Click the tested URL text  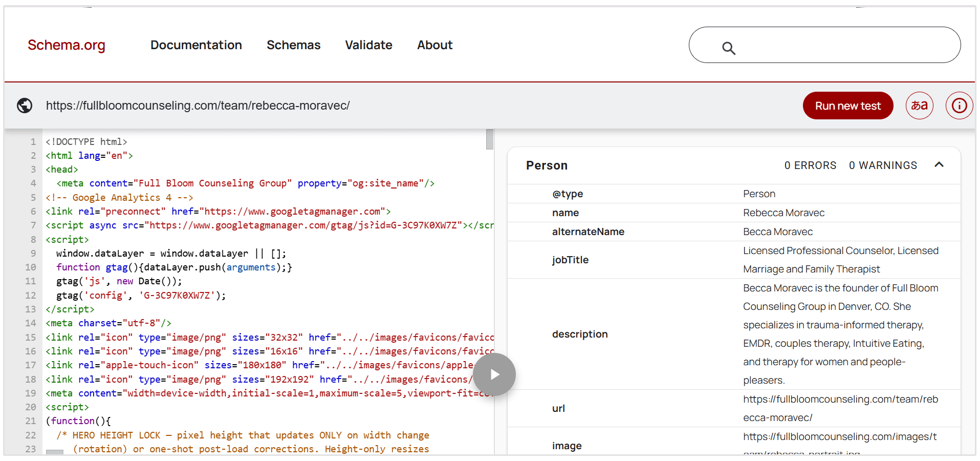pos(198,106)
